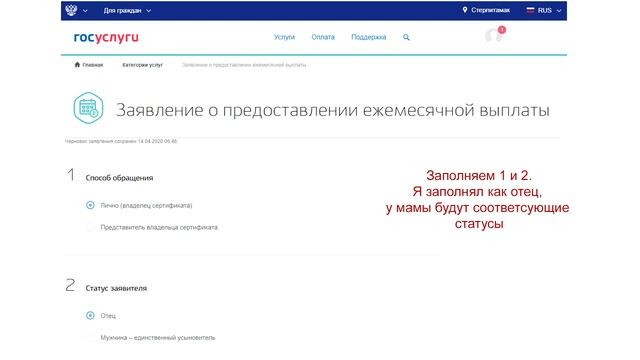Select 'Представитель владельца сертификата' radio
This screenshot has height=360, width=640.
point(90,227)
